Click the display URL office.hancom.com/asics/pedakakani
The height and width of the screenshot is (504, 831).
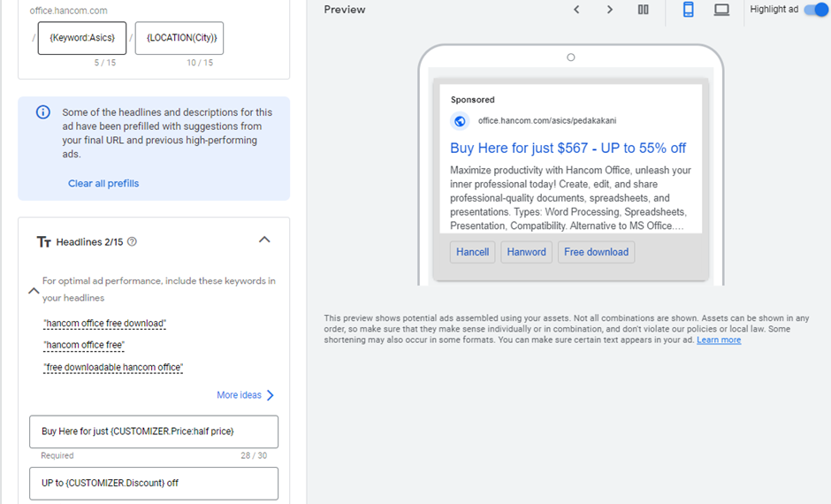pos(547,120)
